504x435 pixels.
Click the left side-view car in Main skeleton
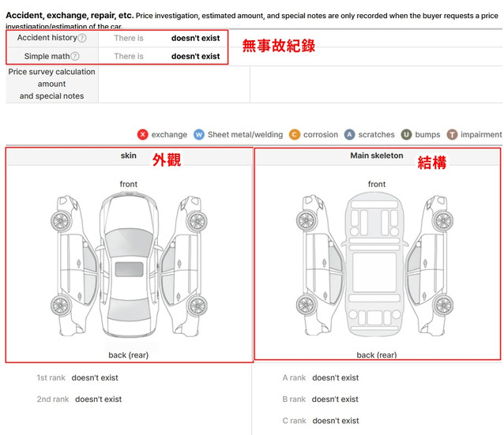click(320, 265)
